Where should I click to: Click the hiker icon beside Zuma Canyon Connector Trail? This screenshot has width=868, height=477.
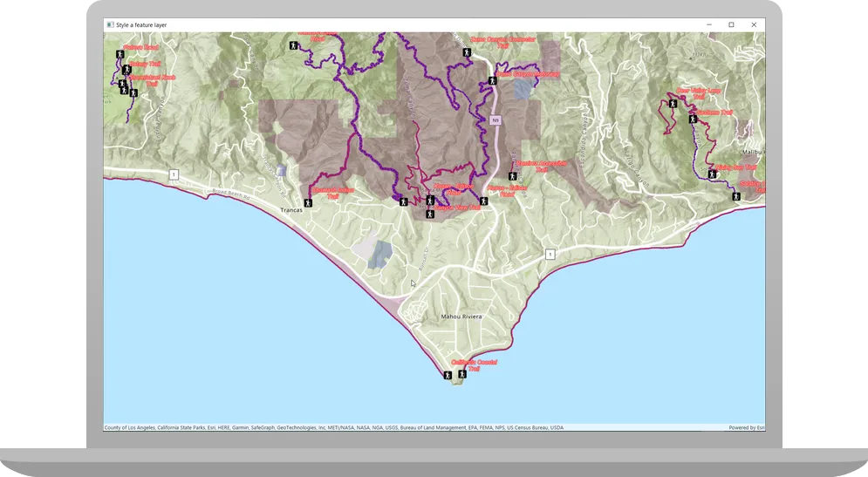pyautogui.click(x=467, y=52)
